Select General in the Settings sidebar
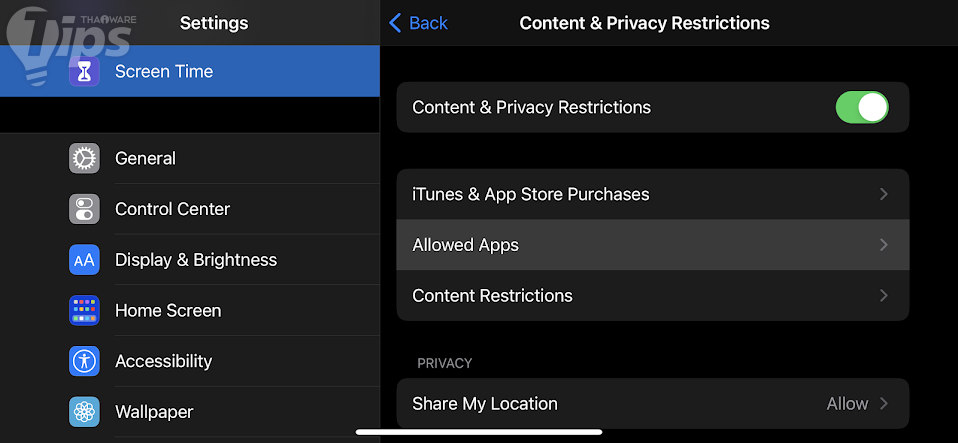Screen dimensions: 958x443 (146, 158)
